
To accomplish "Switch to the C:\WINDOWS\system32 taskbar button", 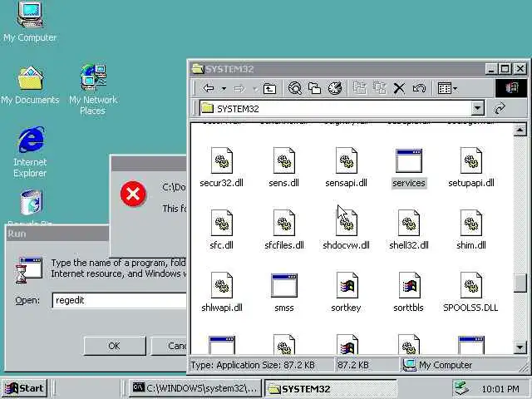I will 195,388.
